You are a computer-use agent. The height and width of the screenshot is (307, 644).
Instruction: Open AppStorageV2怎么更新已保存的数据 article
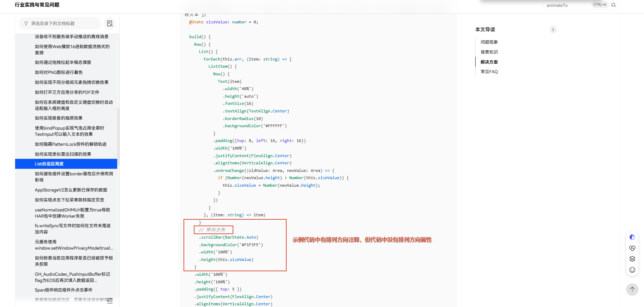(71, 190)
